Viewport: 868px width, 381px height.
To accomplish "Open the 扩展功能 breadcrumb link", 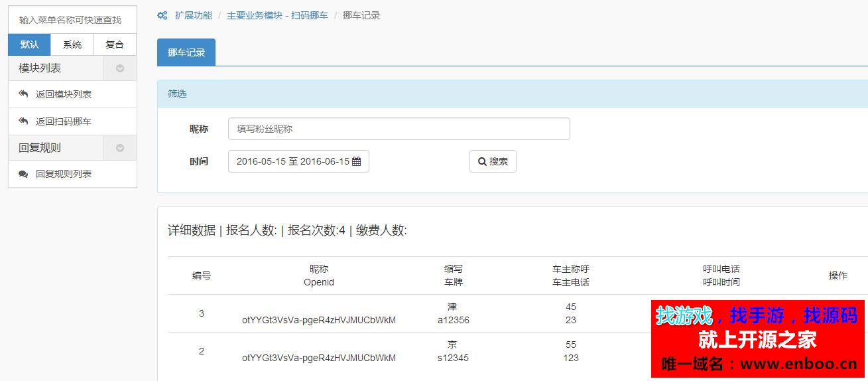I will click(x=194, y=15).
